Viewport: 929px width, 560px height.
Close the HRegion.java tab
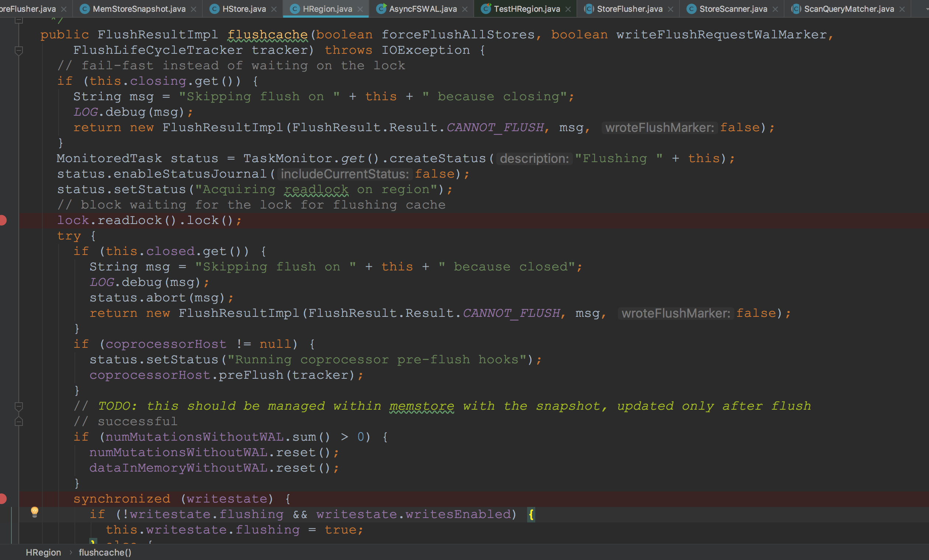(360, 9)
